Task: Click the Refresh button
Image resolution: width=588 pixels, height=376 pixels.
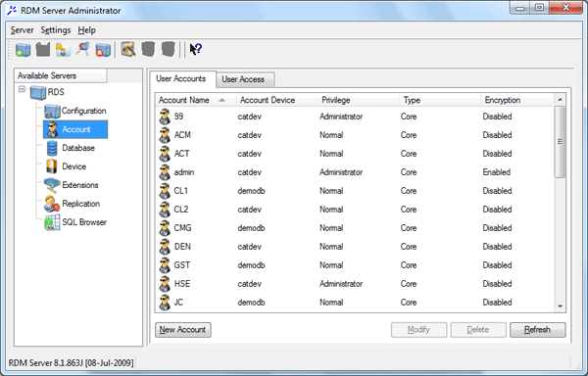Action: pos(537,330)
